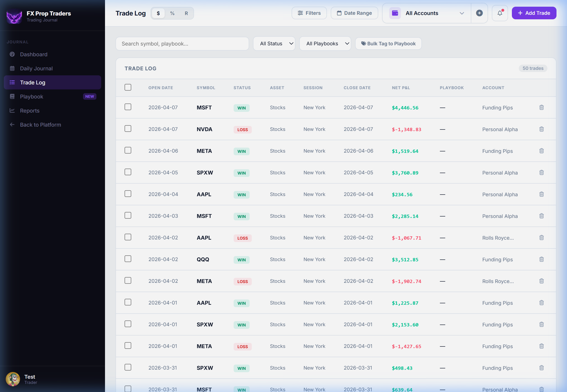Delete the SPXW trade dated 2026-04-05
Screen dimensions: 567x392
[x=541, y=173]
